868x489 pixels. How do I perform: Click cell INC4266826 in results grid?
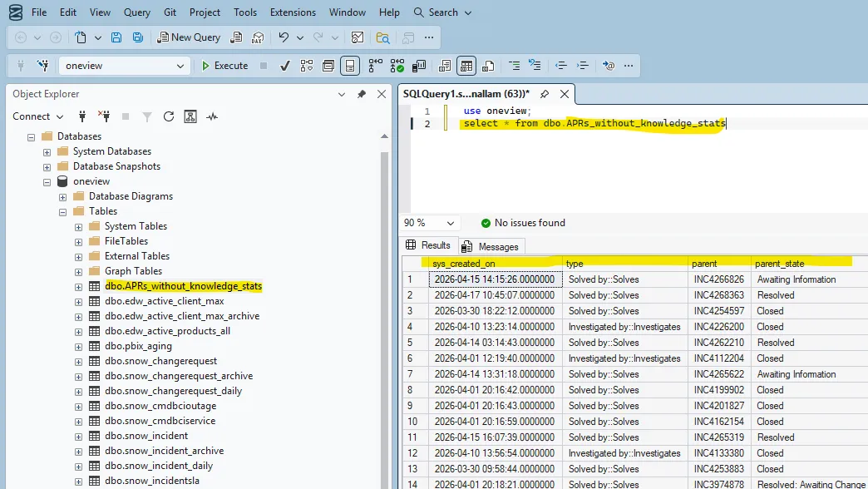(719, 279)
